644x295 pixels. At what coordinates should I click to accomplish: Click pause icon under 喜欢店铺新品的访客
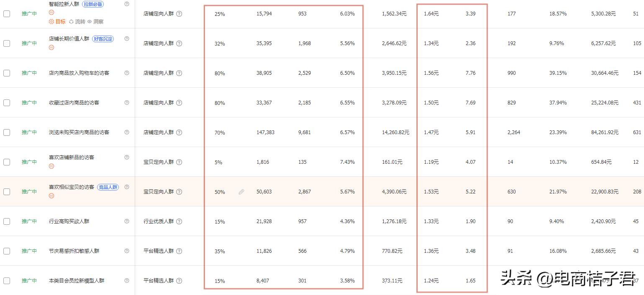coord(51,166)
